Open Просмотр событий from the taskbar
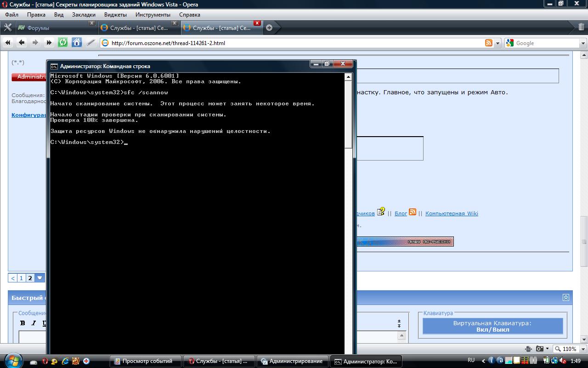The height and width of the screenshot is (368, 588). click(146, 361)
